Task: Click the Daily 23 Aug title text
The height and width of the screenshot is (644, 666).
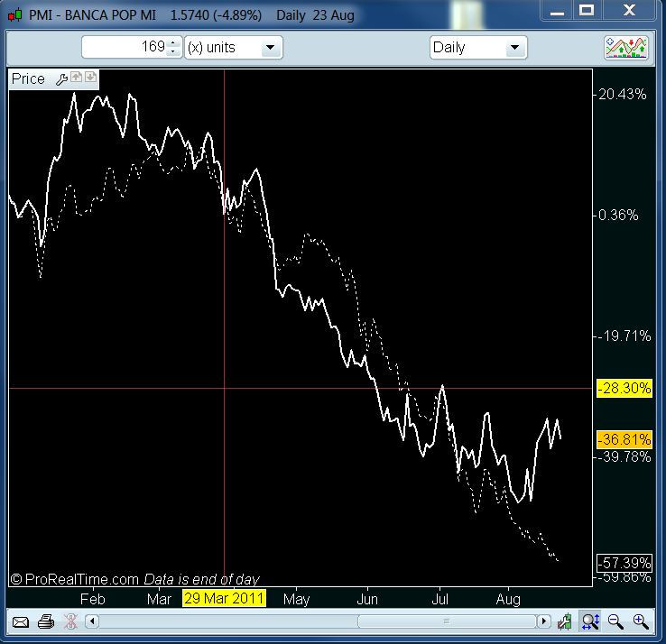Action: pos(315,15)
